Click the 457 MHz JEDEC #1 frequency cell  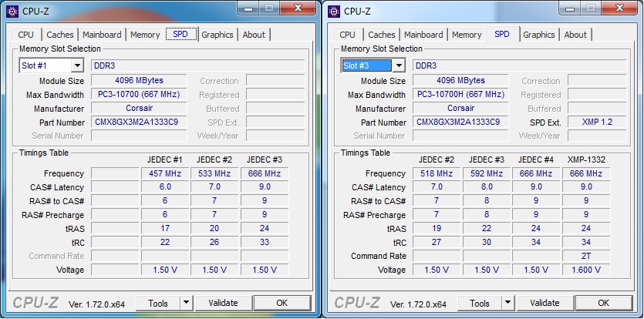click(165, 173)
